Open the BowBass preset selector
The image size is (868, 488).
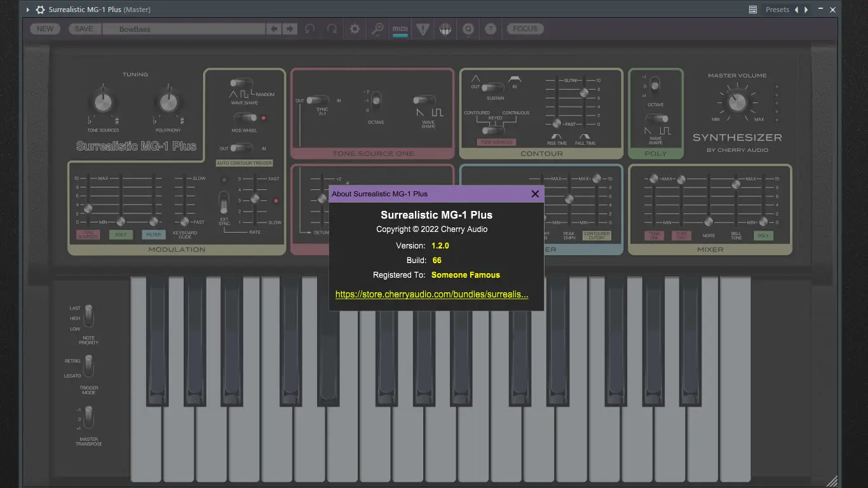184,29
